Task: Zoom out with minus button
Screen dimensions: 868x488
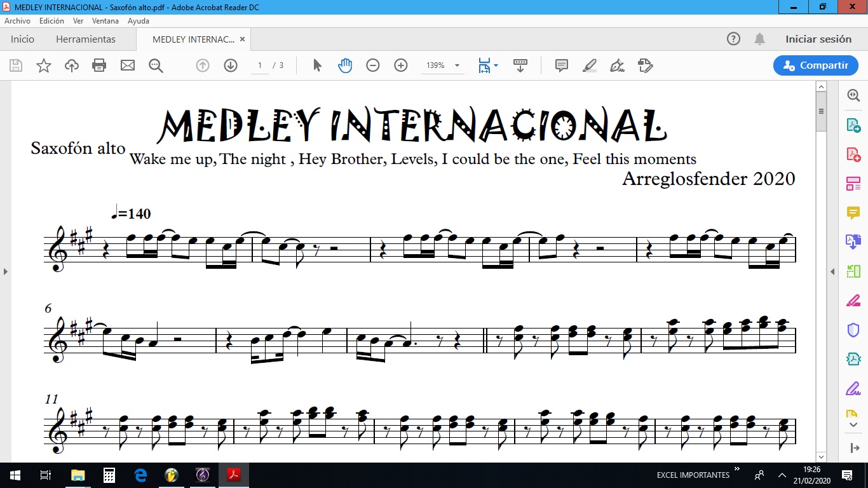Action: [373, 65]
